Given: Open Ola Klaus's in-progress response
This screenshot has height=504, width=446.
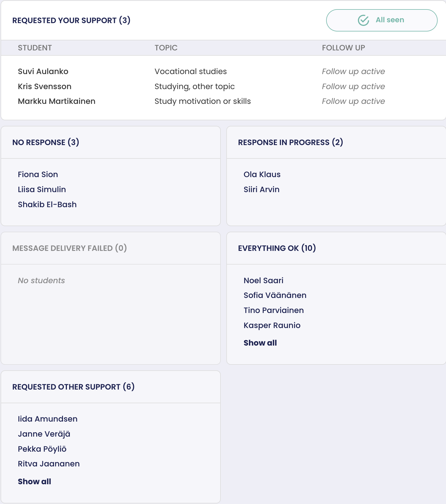Looking at the screenshot, I should coord(262,175).
